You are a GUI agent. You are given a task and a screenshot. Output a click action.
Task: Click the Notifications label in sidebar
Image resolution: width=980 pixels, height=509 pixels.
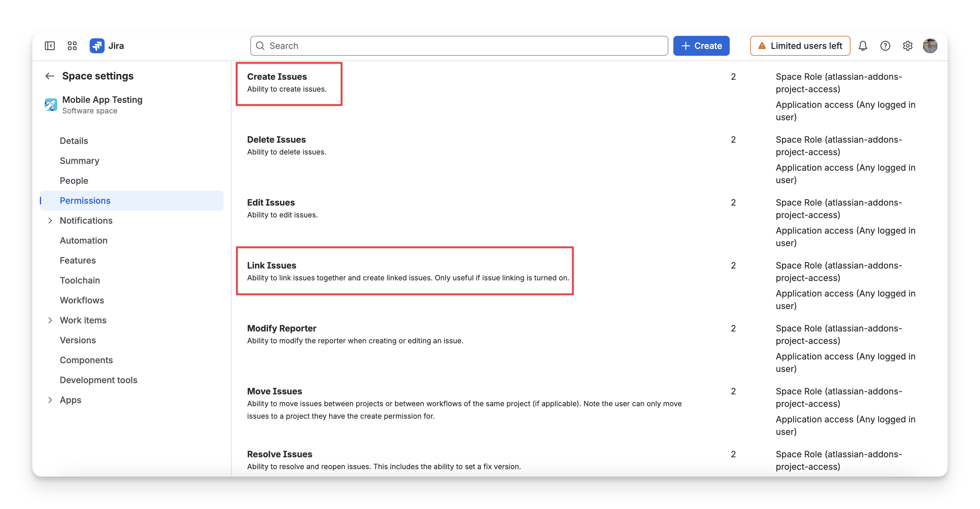point(86,221)
